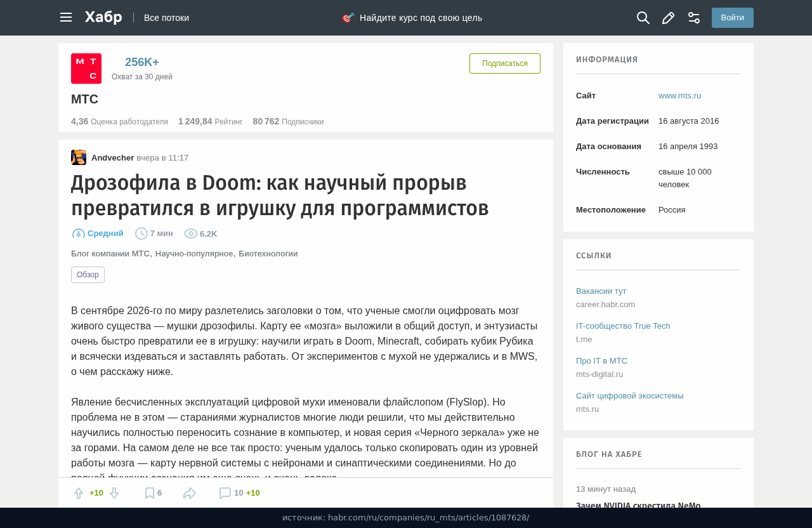
Task: Bookmark the article
Action: [150, 493]
